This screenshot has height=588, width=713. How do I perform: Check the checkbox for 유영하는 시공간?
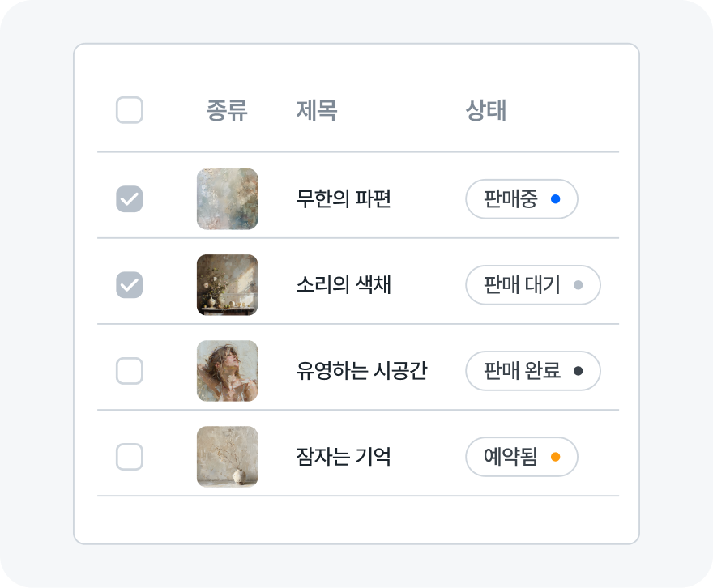coord(130,371)
